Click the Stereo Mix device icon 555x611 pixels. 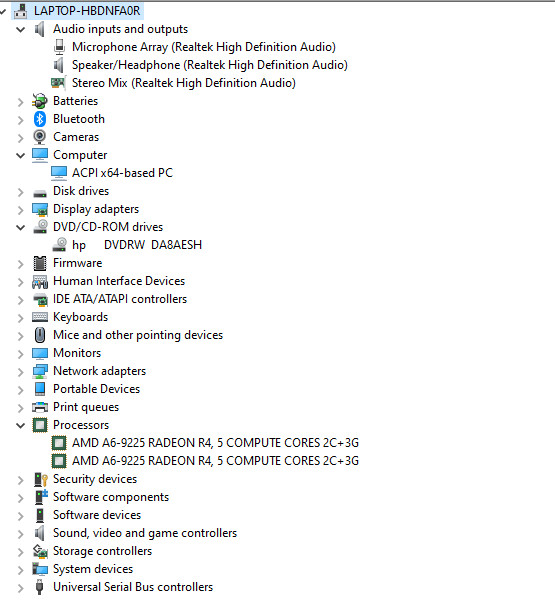[58, 83]
